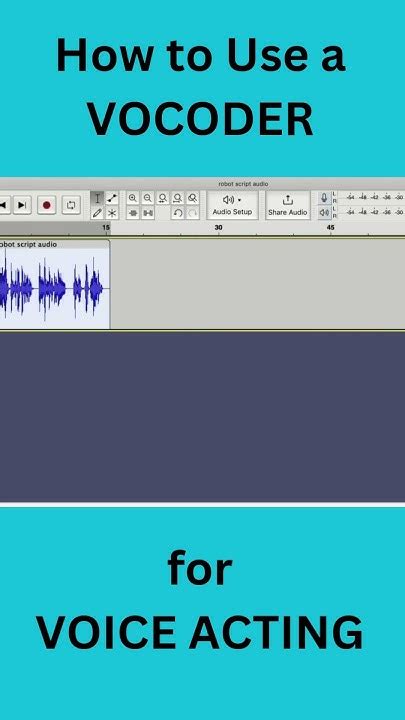Select the 'robot script audio' clip title bar
The image size is (405, 720).
click(55, 244)
